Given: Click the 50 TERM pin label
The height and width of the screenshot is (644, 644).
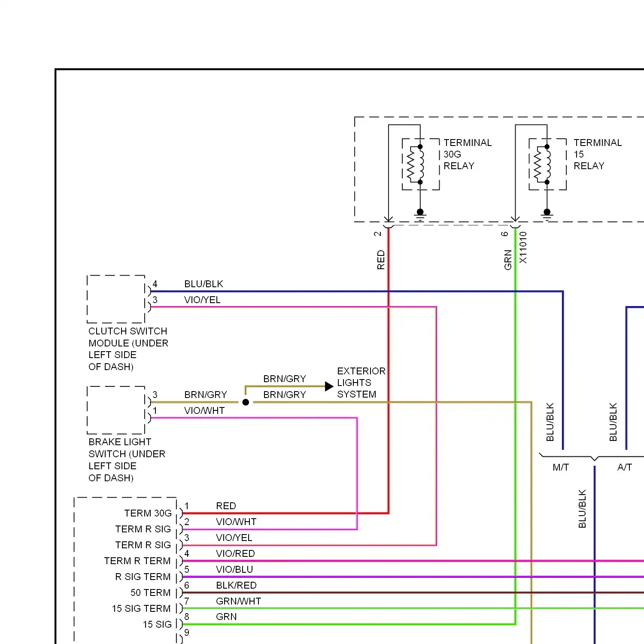Looking at the screenshot, I should pyautogui.click(x=151, y=593).
